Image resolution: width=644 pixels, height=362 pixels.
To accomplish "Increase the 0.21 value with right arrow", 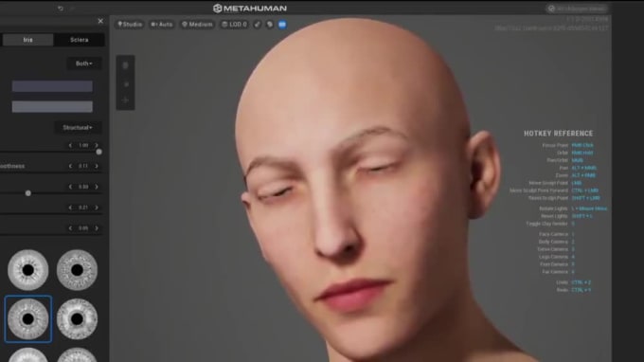I will tap(97, 208).
